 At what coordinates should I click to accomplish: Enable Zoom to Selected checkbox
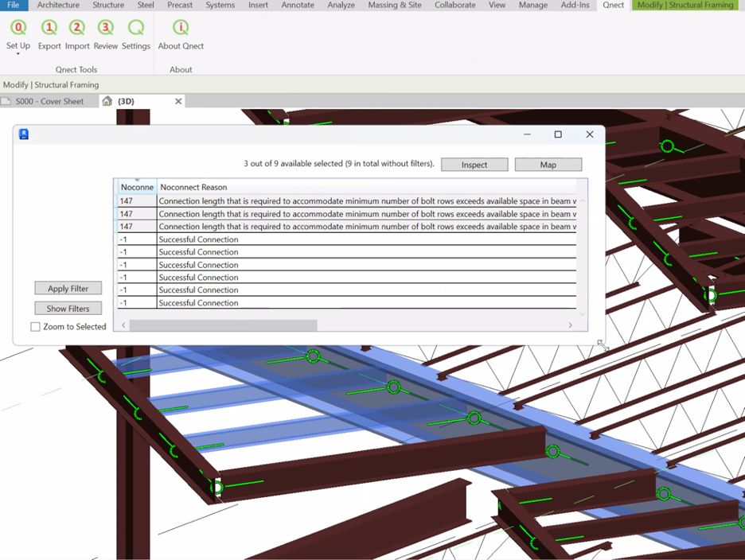pyautogui.click(x=36, y=327)
